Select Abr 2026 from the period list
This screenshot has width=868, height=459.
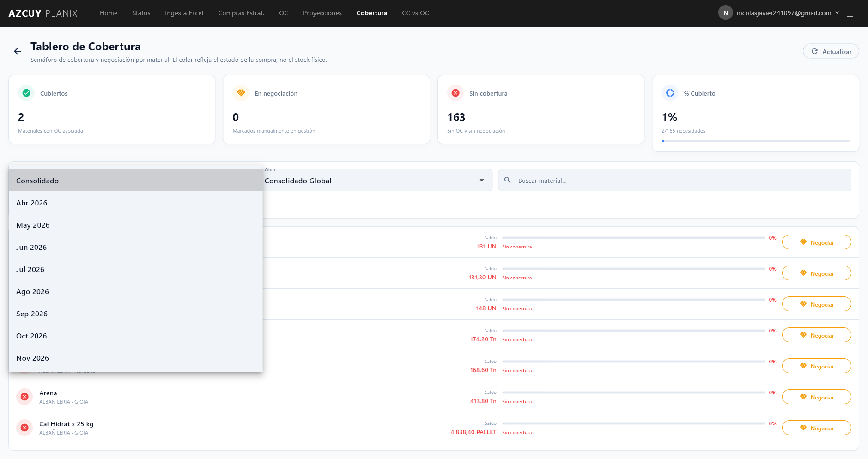(x=136, y=203)
